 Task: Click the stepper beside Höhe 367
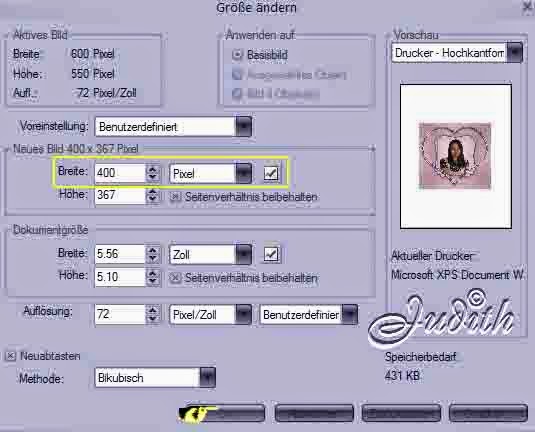pyautogui.click(x=153, y=196)
